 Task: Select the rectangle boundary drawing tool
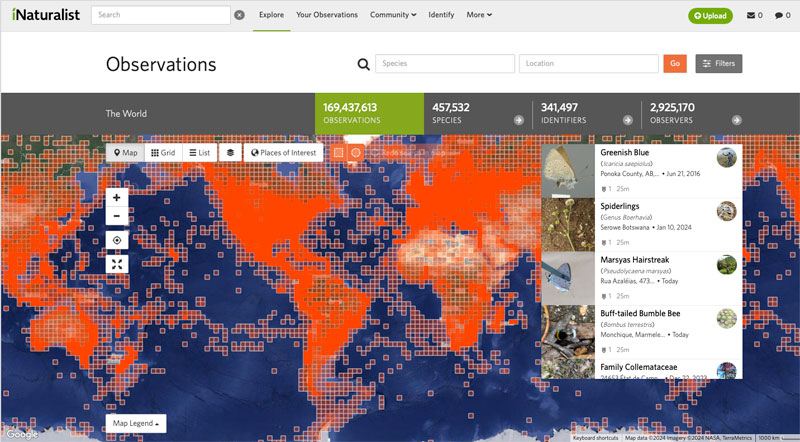tap(338, 153)
